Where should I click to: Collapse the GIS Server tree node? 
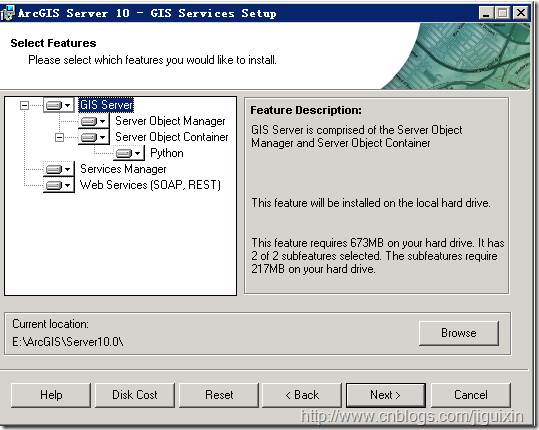24,105
